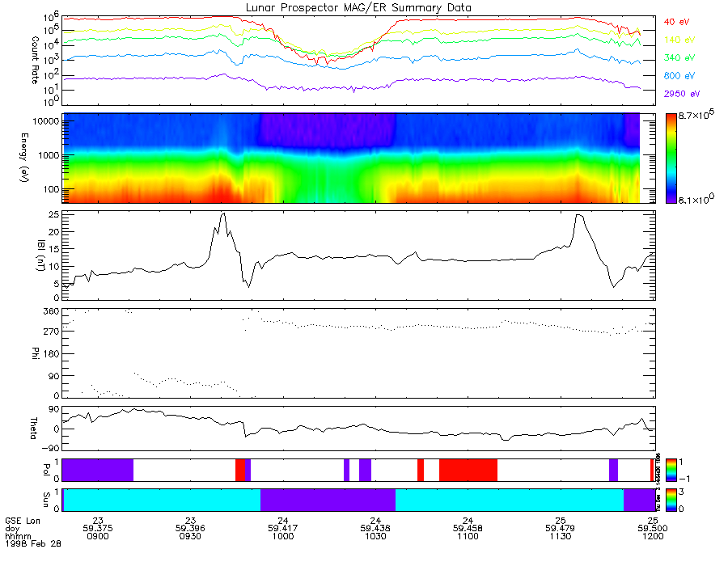Click the "25" tick on |B| axis
Screen dimensions: 728x566
[54, 215]
